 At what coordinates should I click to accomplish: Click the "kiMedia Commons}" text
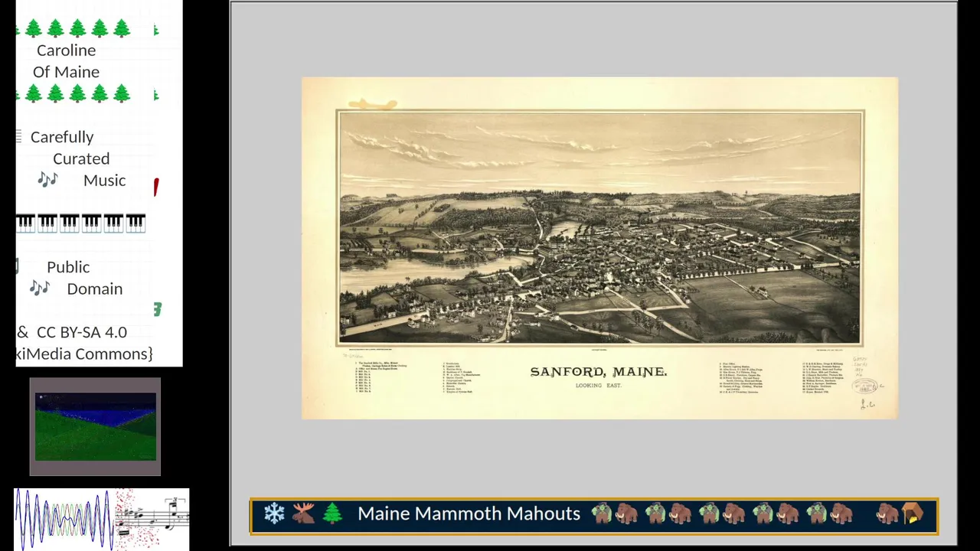[x=84, y=354]
